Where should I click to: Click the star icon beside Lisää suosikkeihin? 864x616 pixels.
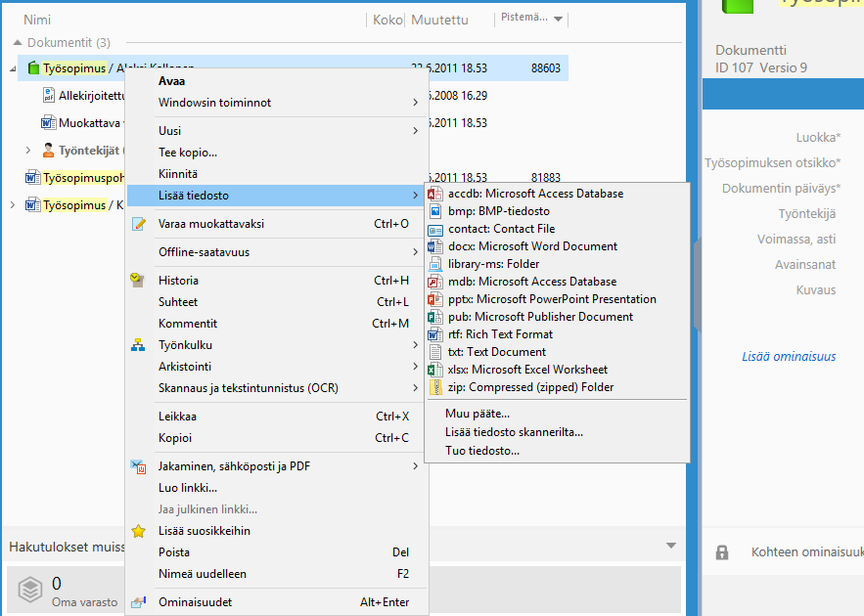[139, 531]
